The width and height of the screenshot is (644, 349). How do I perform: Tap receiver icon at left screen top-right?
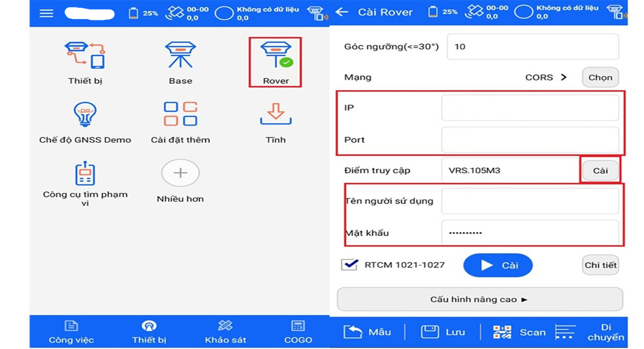317,13
